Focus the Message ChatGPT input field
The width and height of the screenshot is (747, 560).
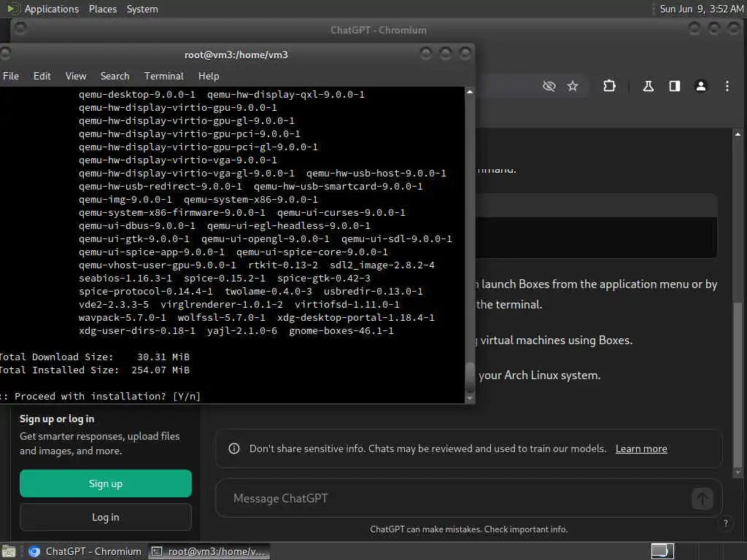point(457,499)
